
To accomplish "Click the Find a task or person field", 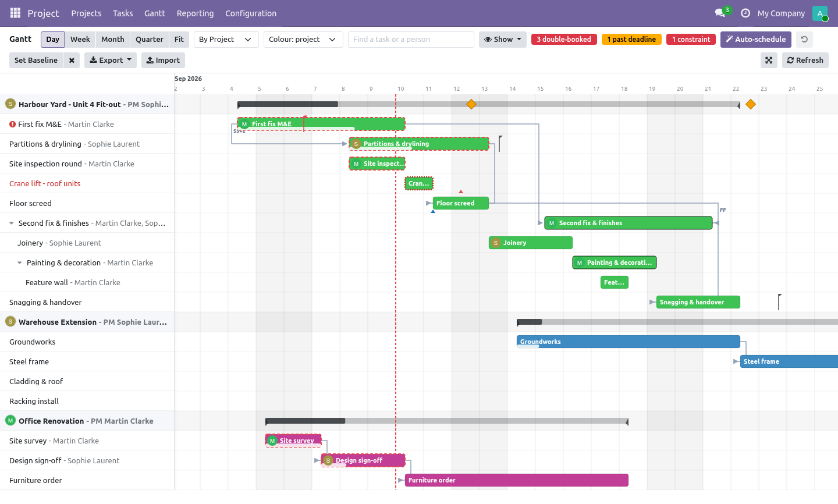I will 411,40.
